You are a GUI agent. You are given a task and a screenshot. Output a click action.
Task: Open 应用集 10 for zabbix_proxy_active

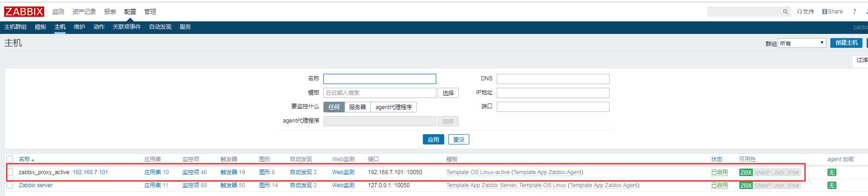coord(152,172)
